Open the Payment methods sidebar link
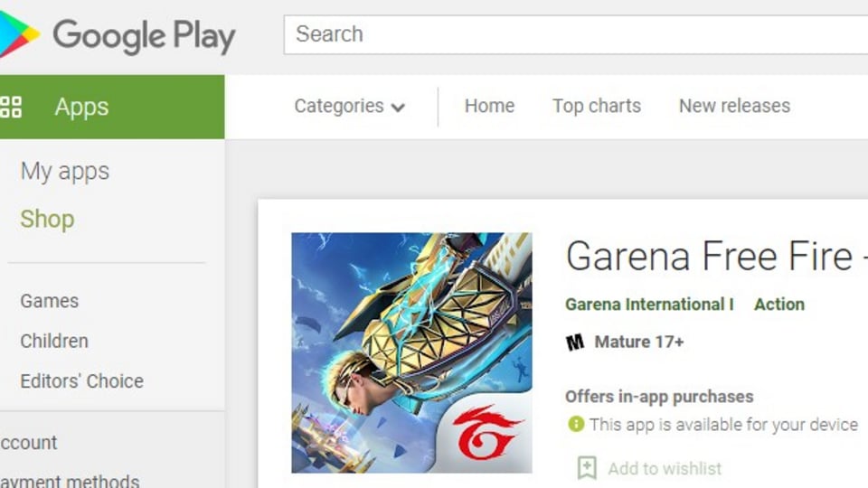The height and width of the screenshot is (488, 868). coord(70,480)
